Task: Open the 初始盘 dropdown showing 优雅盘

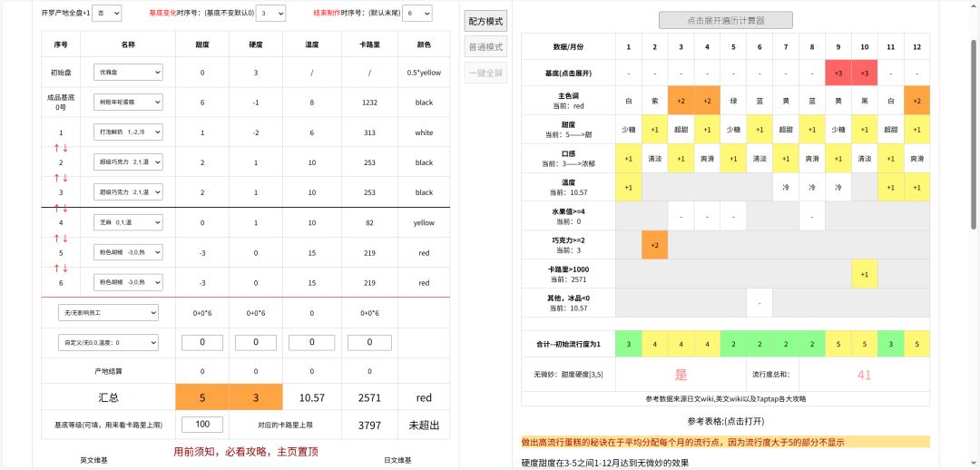Action: coord(128,72)
